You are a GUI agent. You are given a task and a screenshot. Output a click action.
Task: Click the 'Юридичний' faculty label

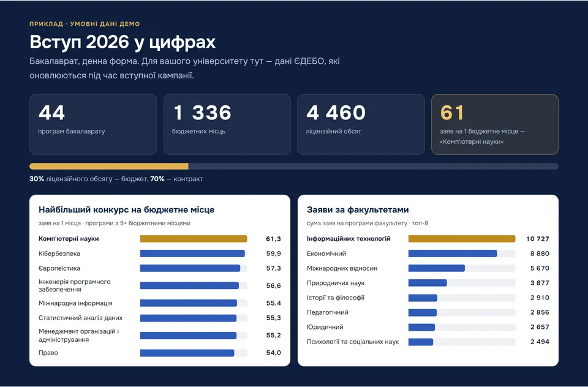325,327
